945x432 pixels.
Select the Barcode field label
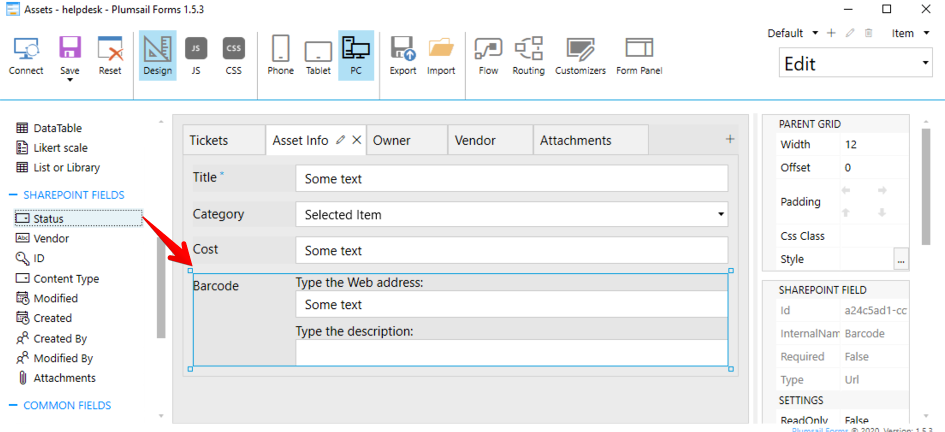point(216,286)
